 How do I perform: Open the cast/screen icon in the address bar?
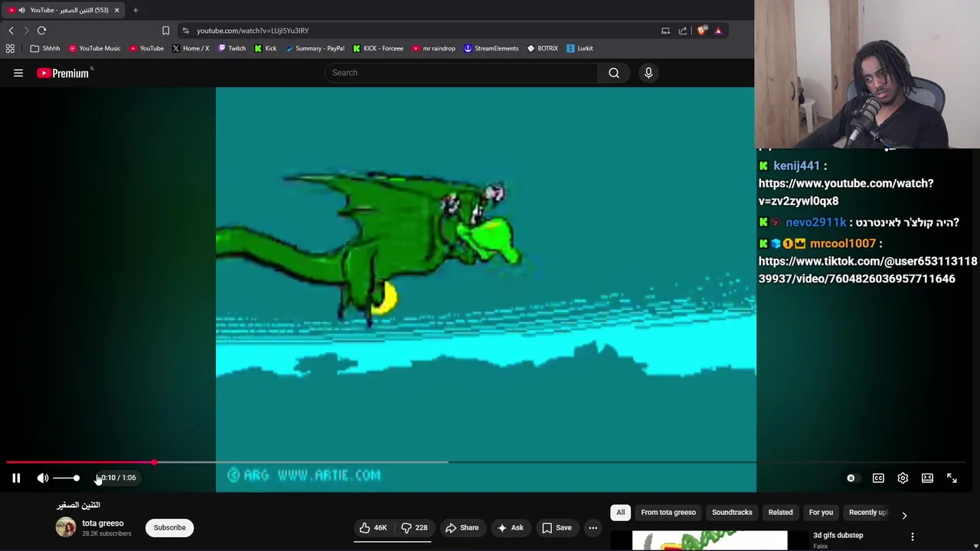665,31
